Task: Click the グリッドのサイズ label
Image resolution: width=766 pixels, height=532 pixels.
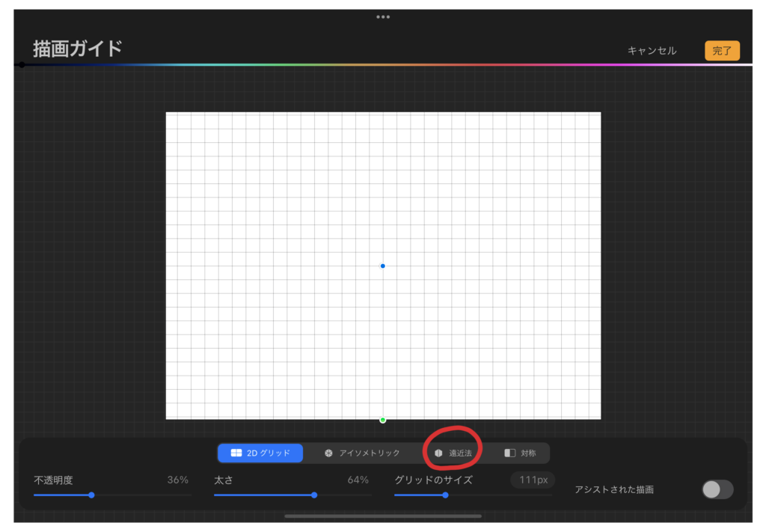Action: 433,480
